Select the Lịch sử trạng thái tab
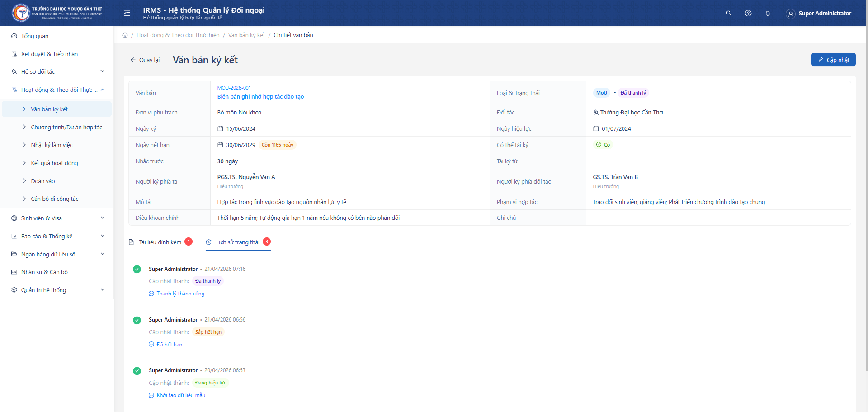 click(x=238, y=242)
